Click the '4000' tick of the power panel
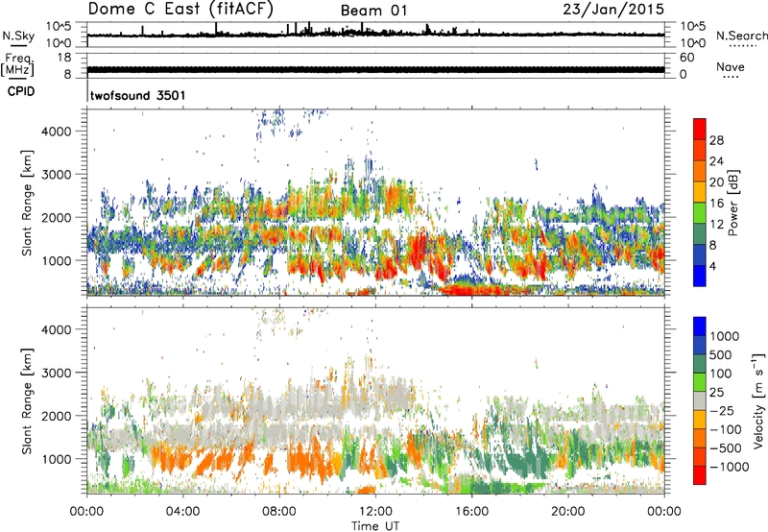 click(56, 132)
